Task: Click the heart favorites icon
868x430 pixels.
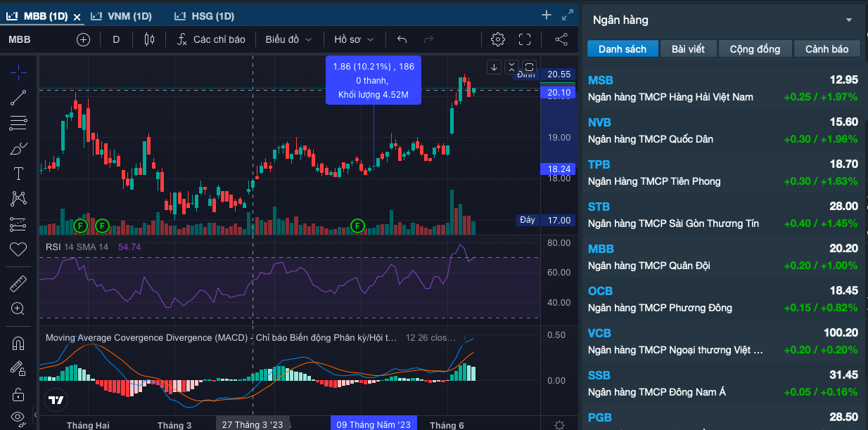Action: (19, 249)
